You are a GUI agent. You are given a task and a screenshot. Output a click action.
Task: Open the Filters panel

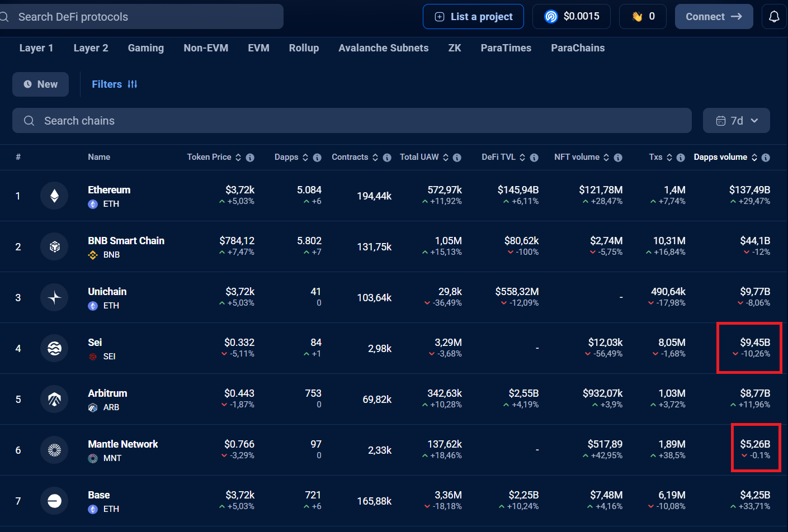pyautogui.click(x=115, y=84)
